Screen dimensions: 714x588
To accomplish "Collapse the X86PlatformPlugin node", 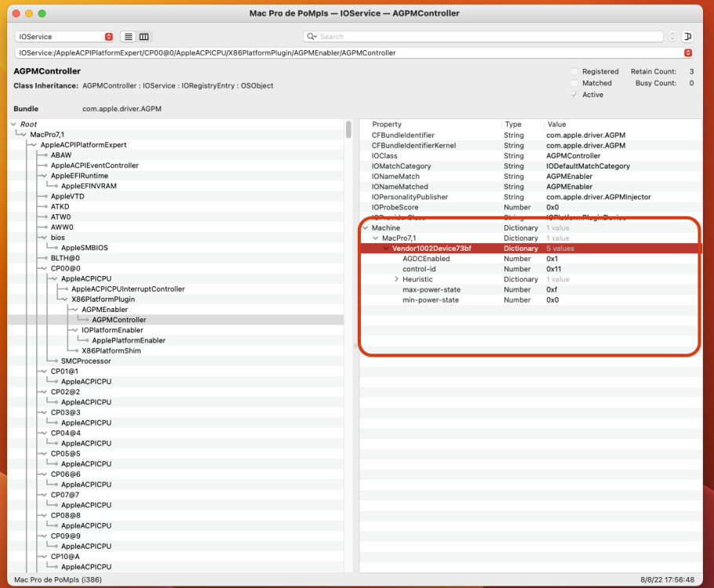I will (65, 299).
